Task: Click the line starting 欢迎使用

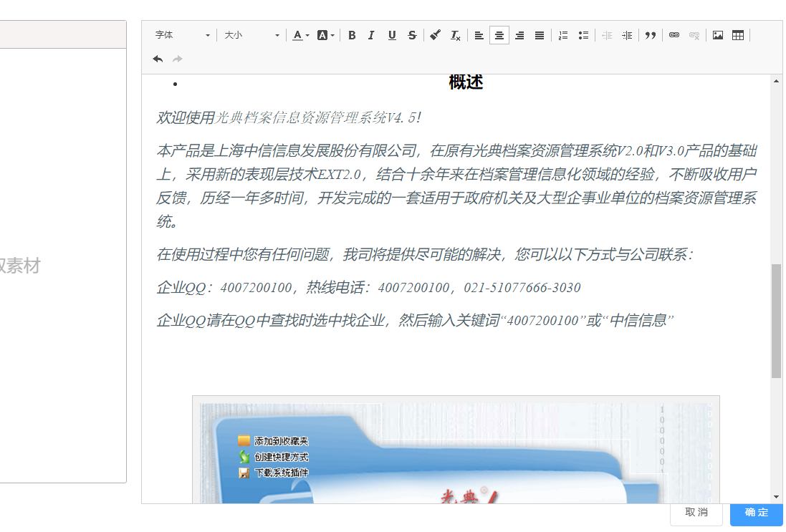Action: point(288,117)
